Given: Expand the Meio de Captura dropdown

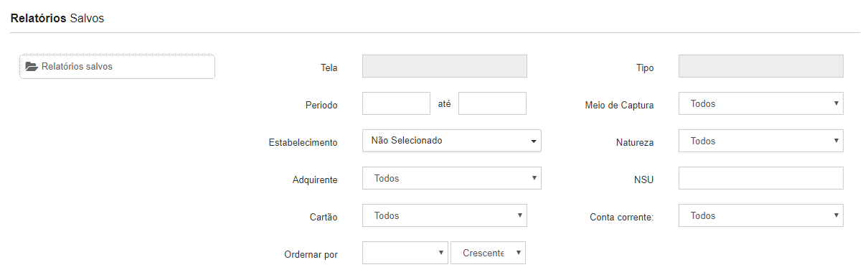Looking at the screenshot, I should pyautogui.click(x=760, y=103).
